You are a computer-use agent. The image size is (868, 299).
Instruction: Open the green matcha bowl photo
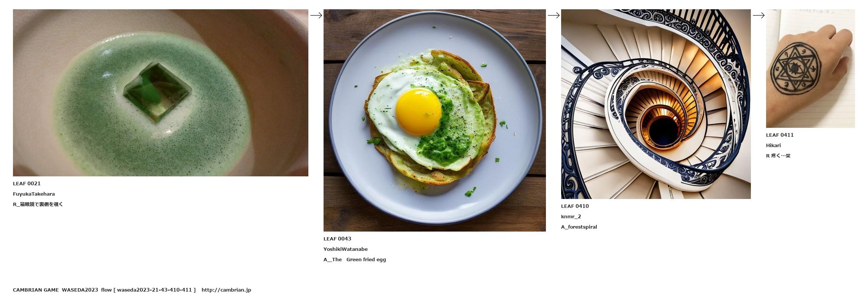tap(160, 93)
